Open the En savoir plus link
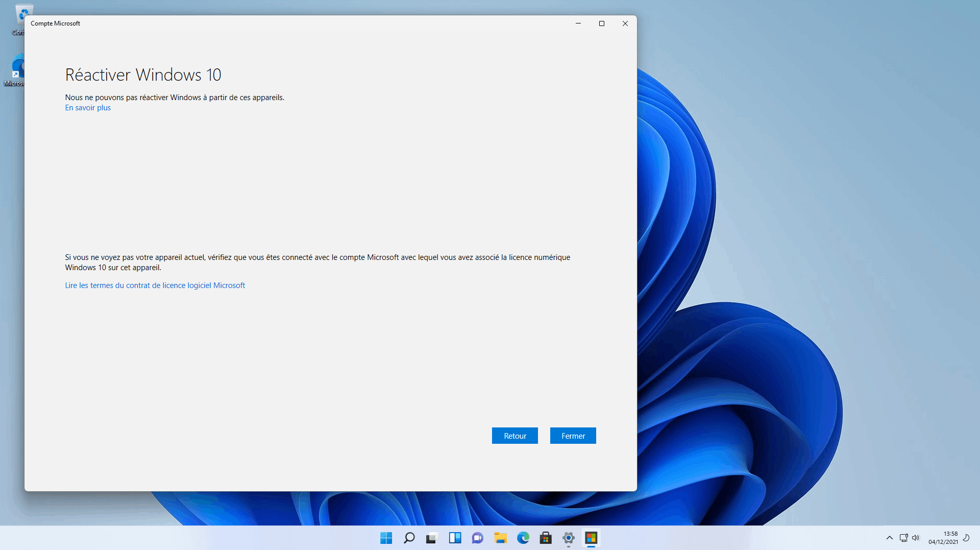This screenshot has height=550, width=980. (88, 108)
